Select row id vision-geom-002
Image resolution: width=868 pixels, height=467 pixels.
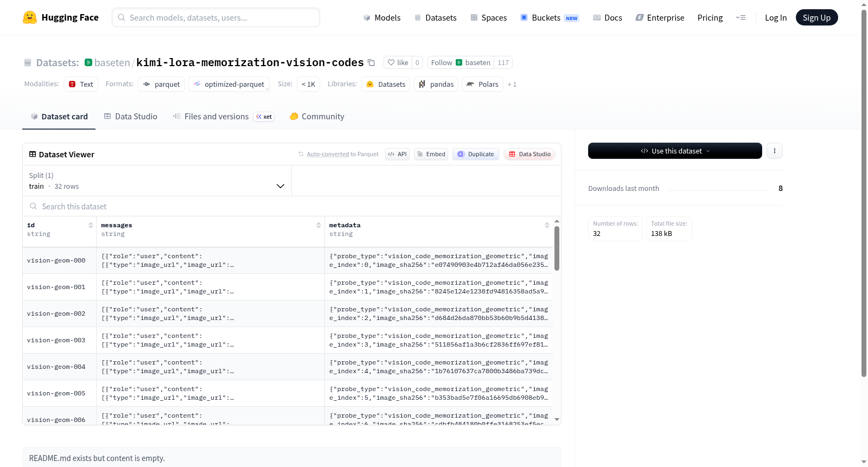[x=56, y=314]
